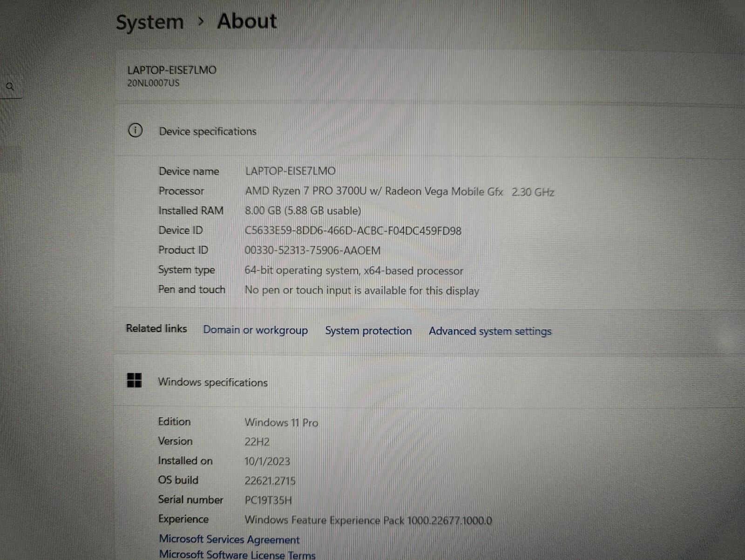The image size is (745, 560).
Task: Click the Processor value AMD Ryzen 7 PRO 3700U
Action: [400, 191]
